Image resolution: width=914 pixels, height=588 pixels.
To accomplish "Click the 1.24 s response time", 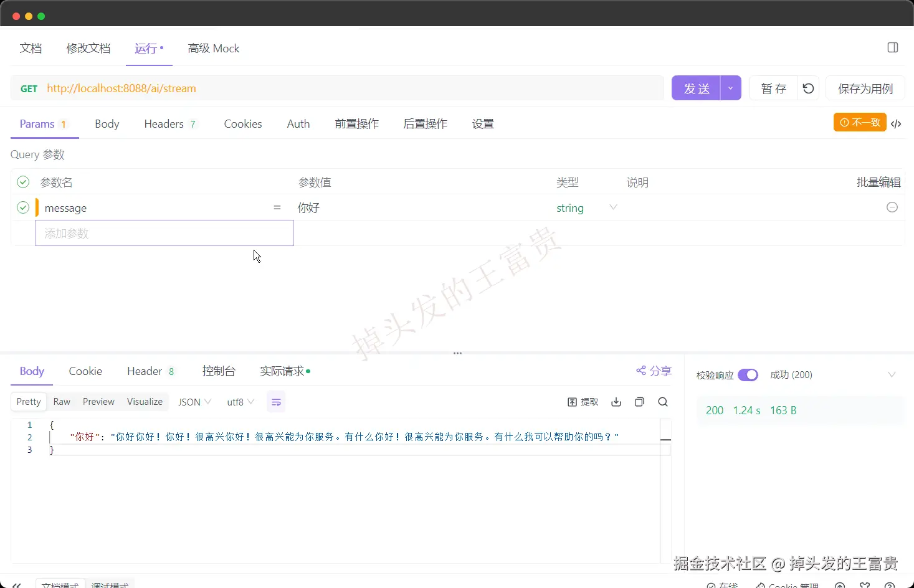I will click(x=746, y=410).
